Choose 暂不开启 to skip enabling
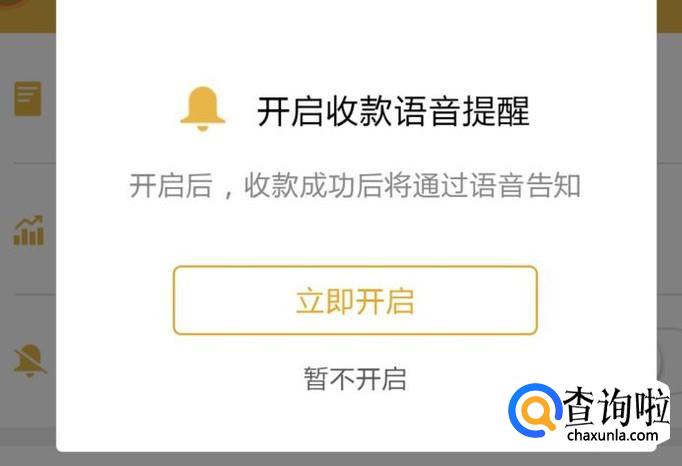The width and height of the screenshot is (682, 466). point(355,379)
